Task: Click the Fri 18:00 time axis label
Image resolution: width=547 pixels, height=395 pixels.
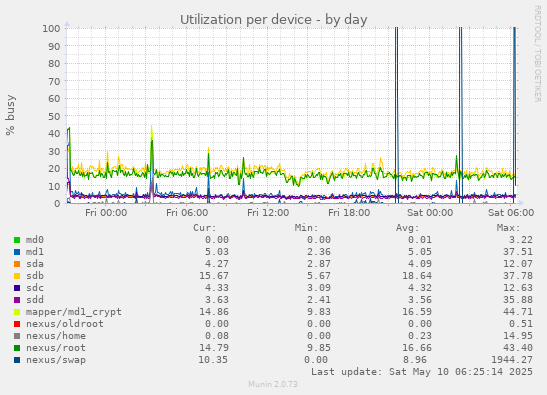Action: [349, 213]
